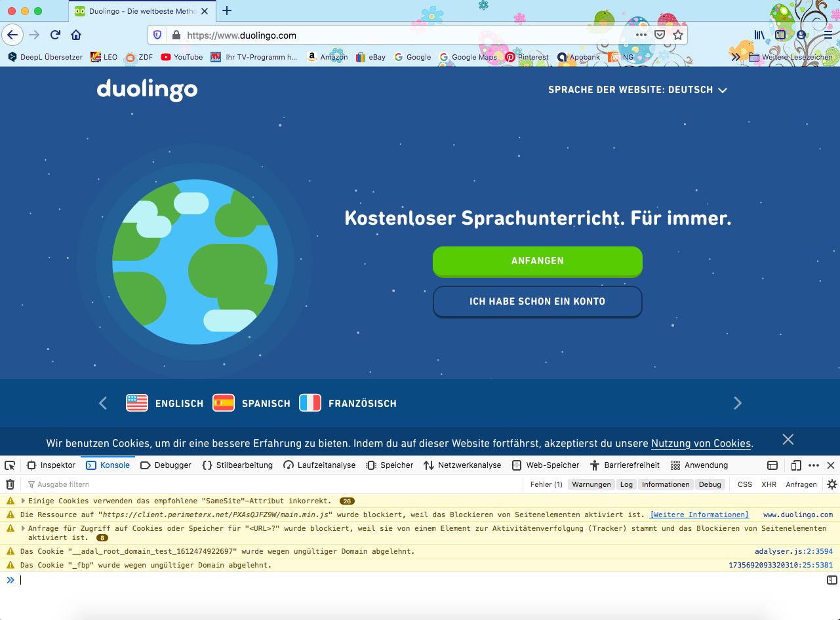The width and height of the screenshot is (840, 620).
Task: Open the Weitere Informationen link
Action: (699, 514)
